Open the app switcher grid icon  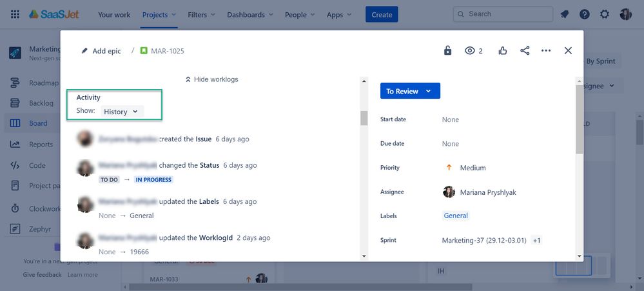(15, 14)
